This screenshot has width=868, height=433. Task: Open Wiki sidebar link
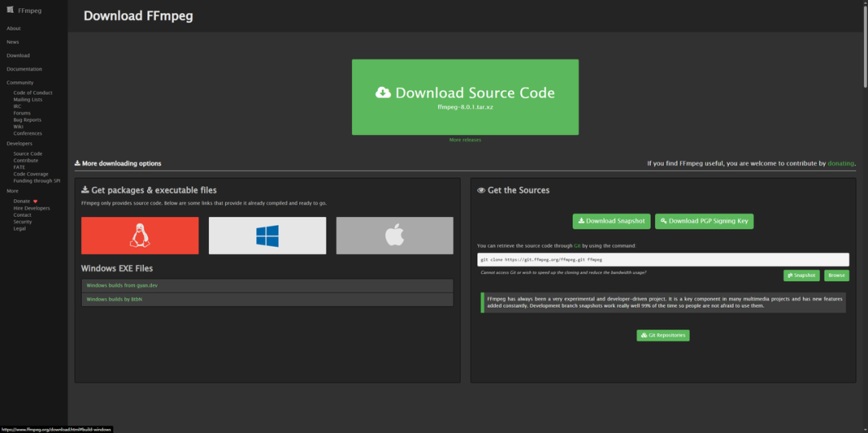point(18,127)
